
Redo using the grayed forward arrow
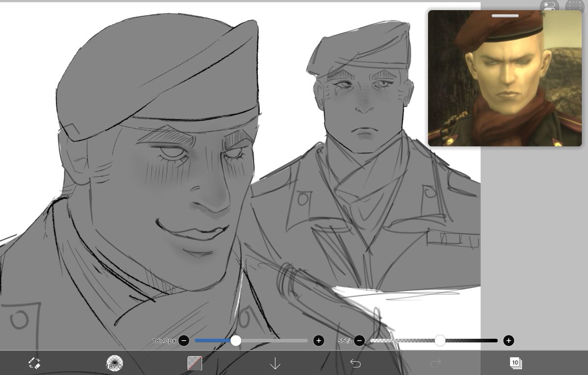pos(436,363)
